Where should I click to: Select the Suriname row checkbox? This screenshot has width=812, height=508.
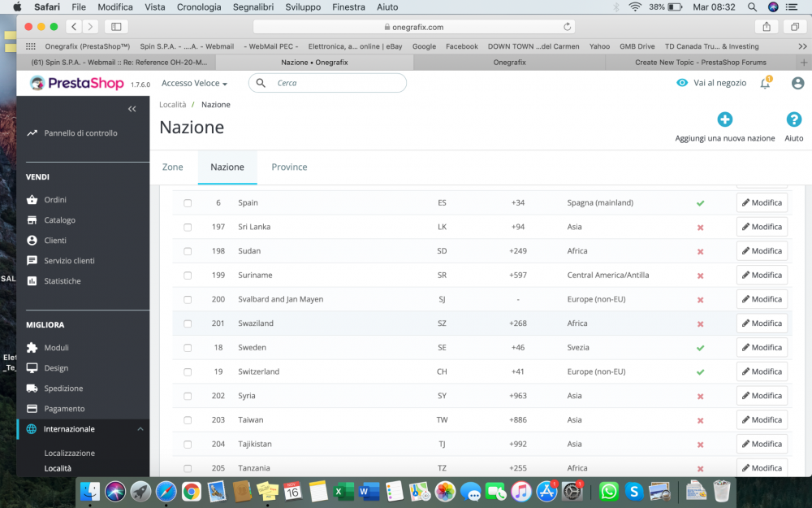pos(188,276)
